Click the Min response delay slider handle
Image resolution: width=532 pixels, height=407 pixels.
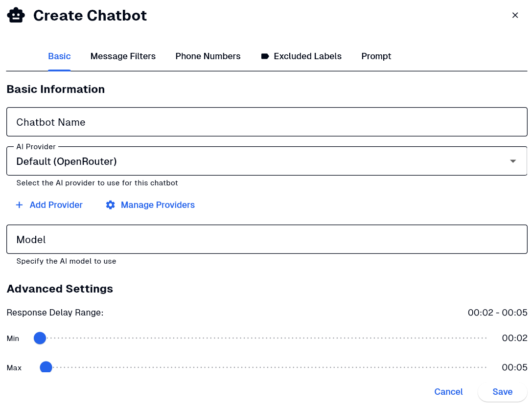(x=40, y=338)
